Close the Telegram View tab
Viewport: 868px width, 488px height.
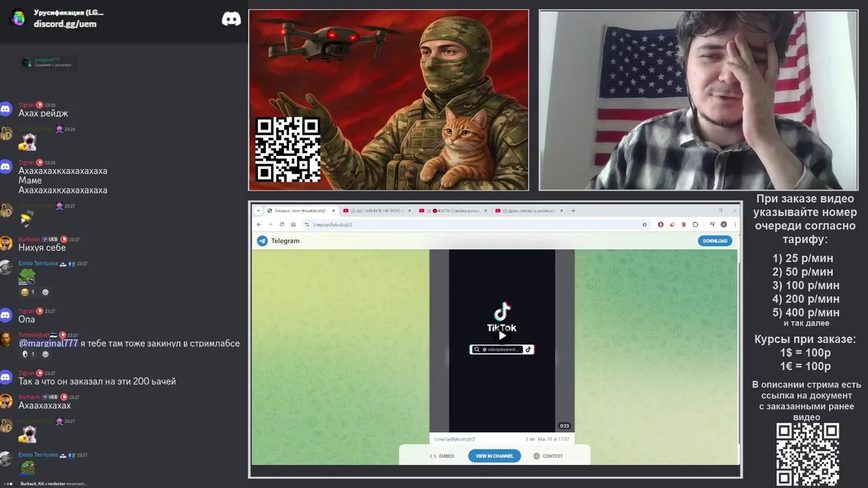pyautogui.click(x=333, y=211)
